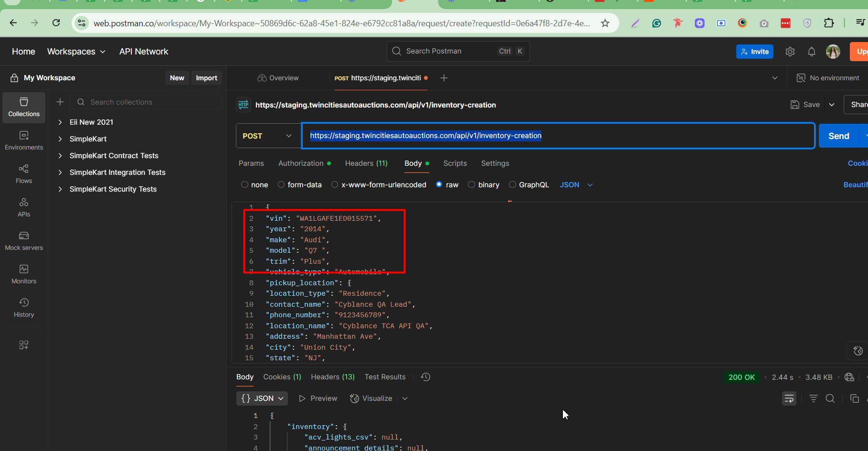Select the none body type radio
868x451 pixels.
click(244, 184)
